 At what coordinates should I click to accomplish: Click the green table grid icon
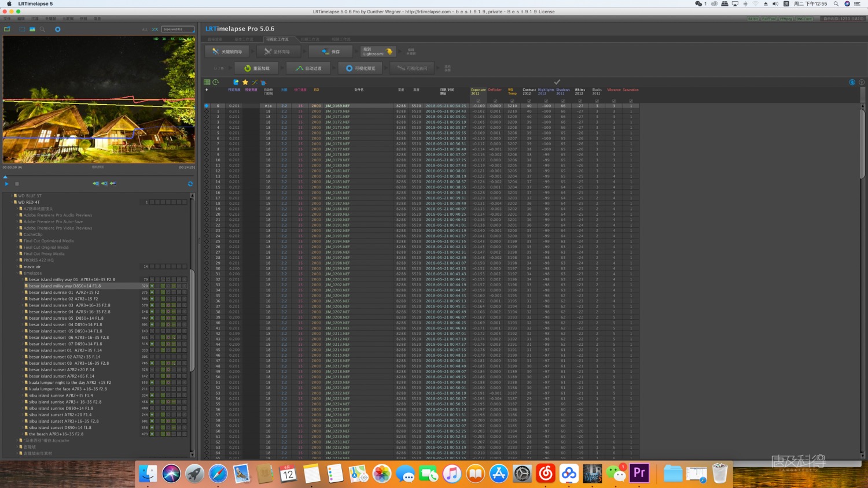coord(207,82)
